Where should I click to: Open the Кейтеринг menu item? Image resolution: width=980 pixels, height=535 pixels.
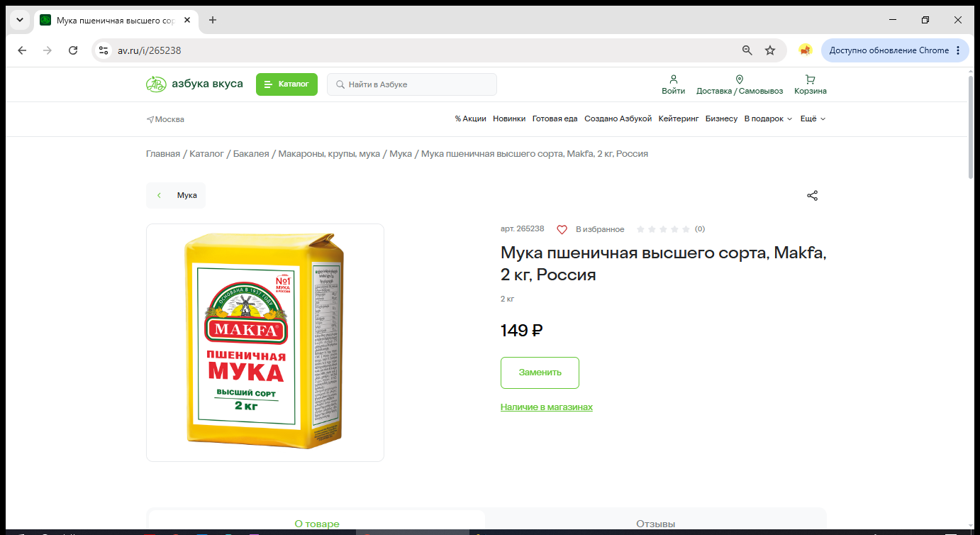[679, 118]
